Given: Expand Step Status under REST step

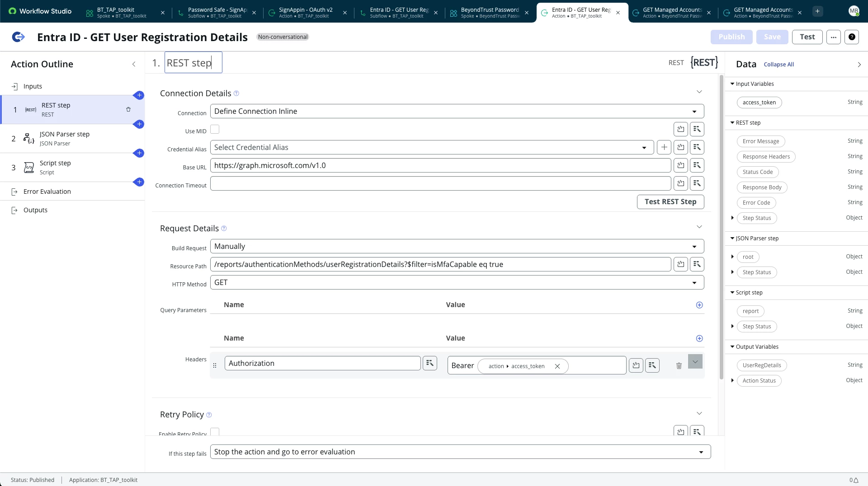Looking at the screenshot, I should pyautogui.click(x=732, y=218).
